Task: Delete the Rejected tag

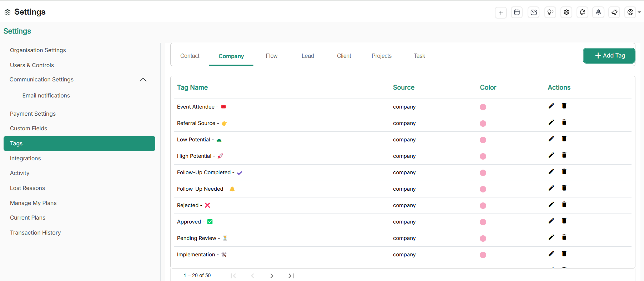Action: [x=564, y=205]
